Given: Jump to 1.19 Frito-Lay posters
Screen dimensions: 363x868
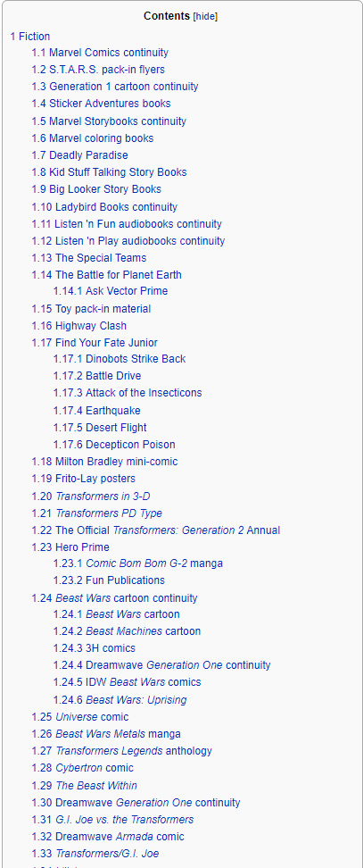Looking at the screenshot, I should (84, 479).
